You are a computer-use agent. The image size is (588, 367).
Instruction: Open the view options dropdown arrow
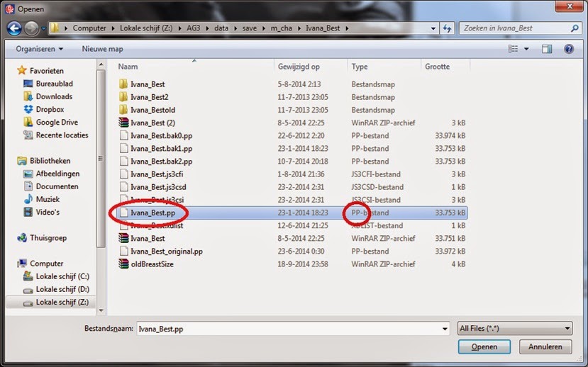pos(526,49)
